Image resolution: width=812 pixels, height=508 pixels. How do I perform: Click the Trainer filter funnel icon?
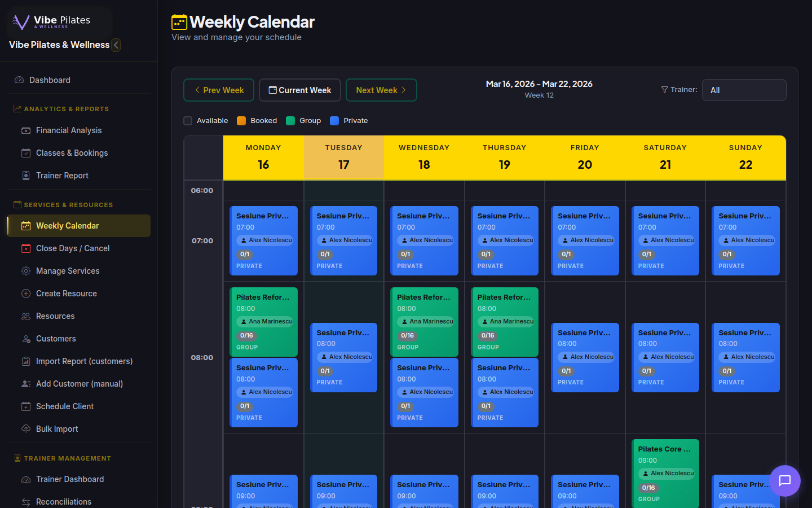664,90
